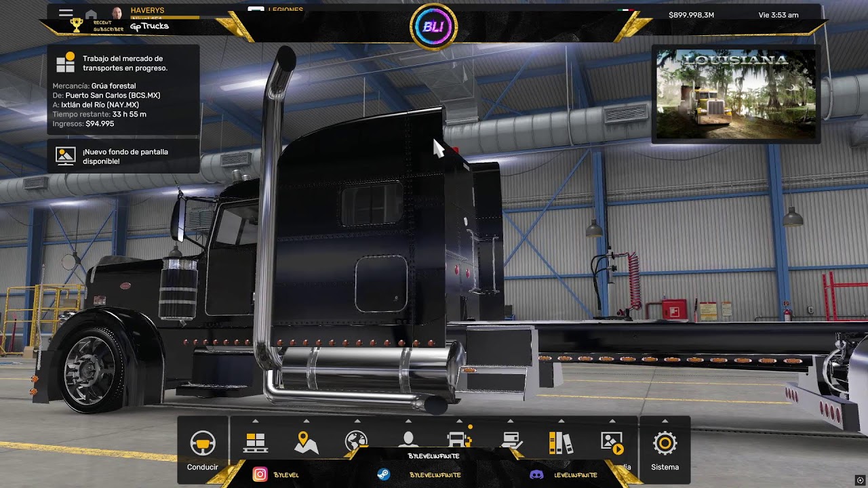Click the small icon in bottom-right corner
The image size is (868, 488).
[861, 481]
